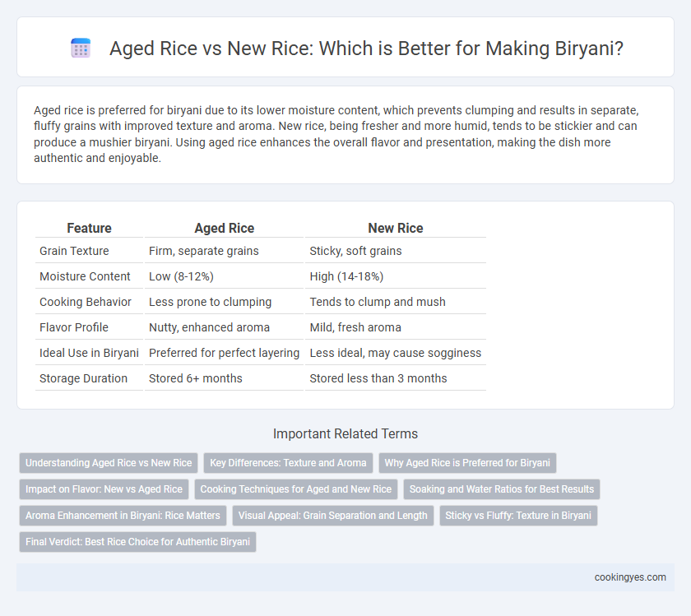This screenshot has height=616, width=691.
Task: Select the 'Ideal Use in Biryani' row label
Action: [89, 353]
